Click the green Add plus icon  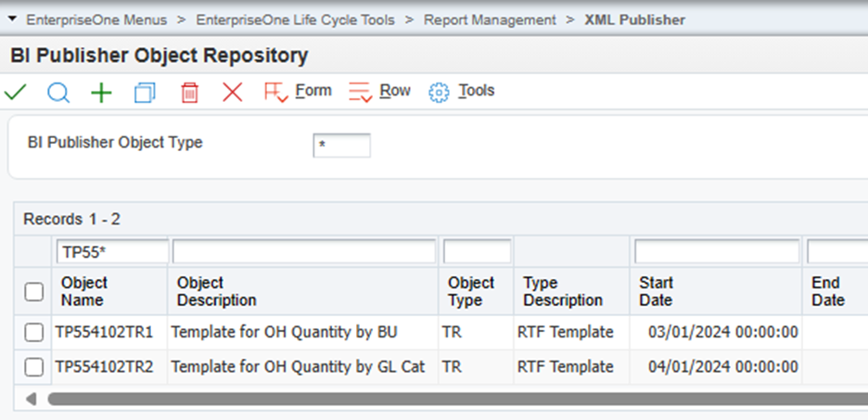click(x=101, y=93)
